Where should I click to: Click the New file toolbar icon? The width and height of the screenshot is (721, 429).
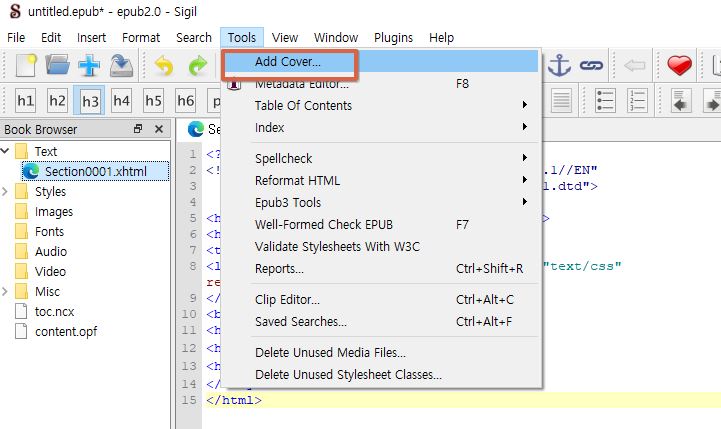(26, 65)
